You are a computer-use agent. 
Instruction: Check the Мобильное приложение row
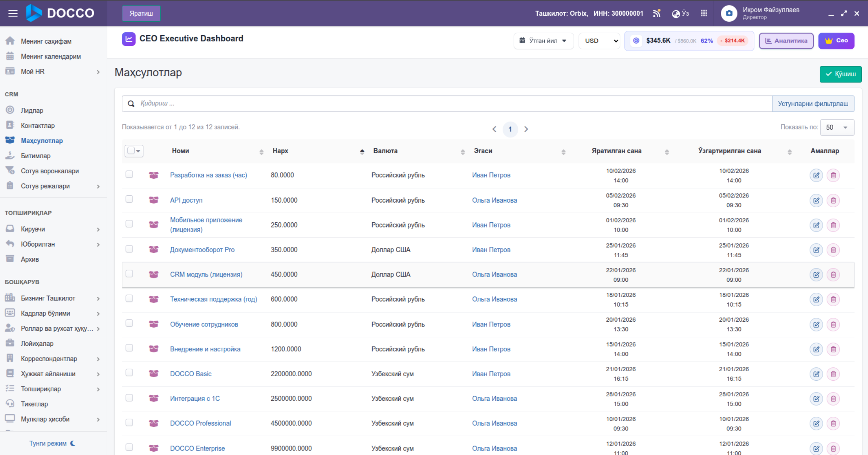pyautogui.click(x=129, y=224)
